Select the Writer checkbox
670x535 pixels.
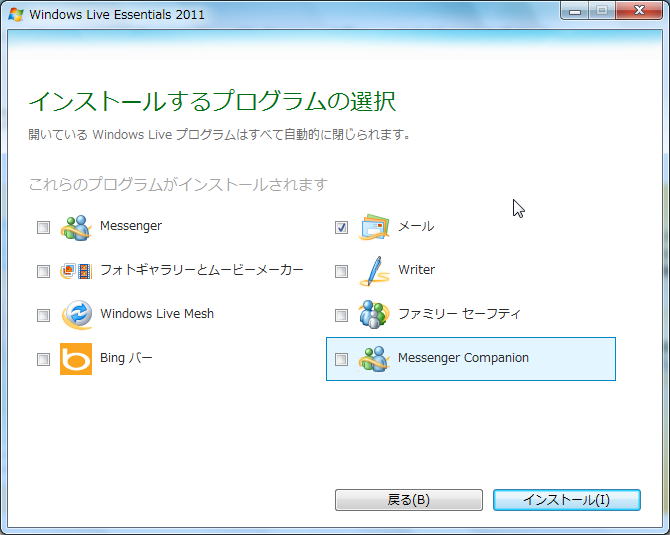341,271
